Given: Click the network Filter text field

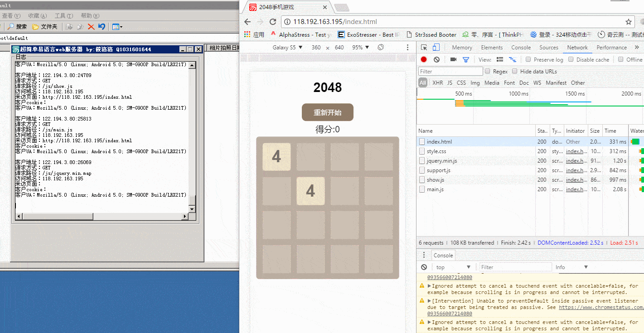Looking at the screenshot, I should pyautogui.click(x=450, y=71).
